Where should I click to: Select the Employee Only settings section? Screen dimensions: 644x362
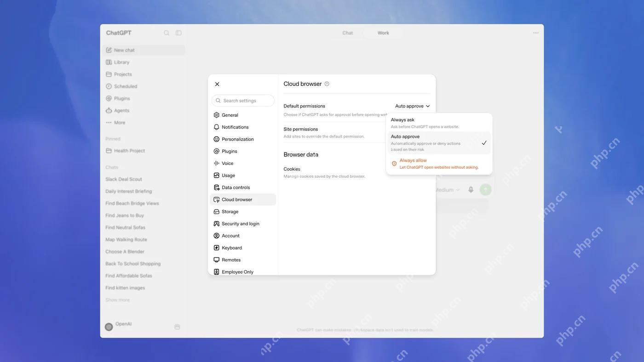tap(243, 272)
